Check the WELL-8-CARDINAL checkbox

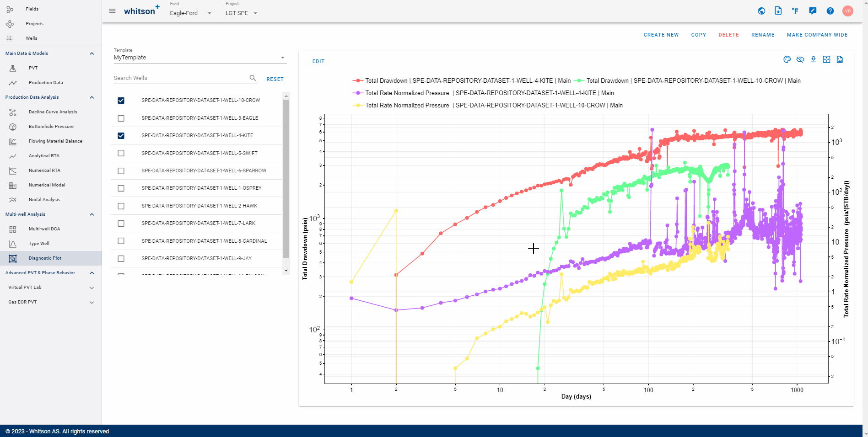pyautogui.click(x=121, y=241)
